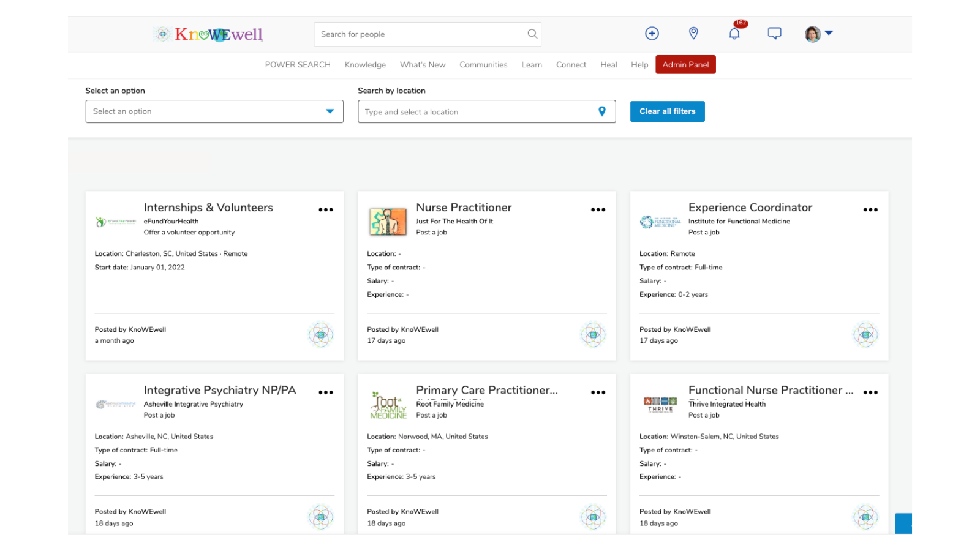Viewport: 980px width, 551px height.
Task: Click KnoWEwell poster icon on Experience Coordinator card
Action: click(865, 335)
